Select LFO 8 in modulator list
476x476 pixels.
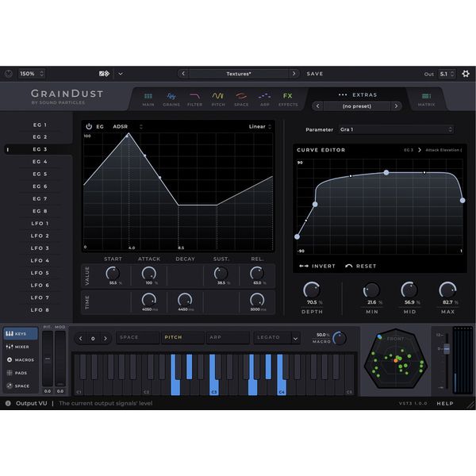(40, 310)
